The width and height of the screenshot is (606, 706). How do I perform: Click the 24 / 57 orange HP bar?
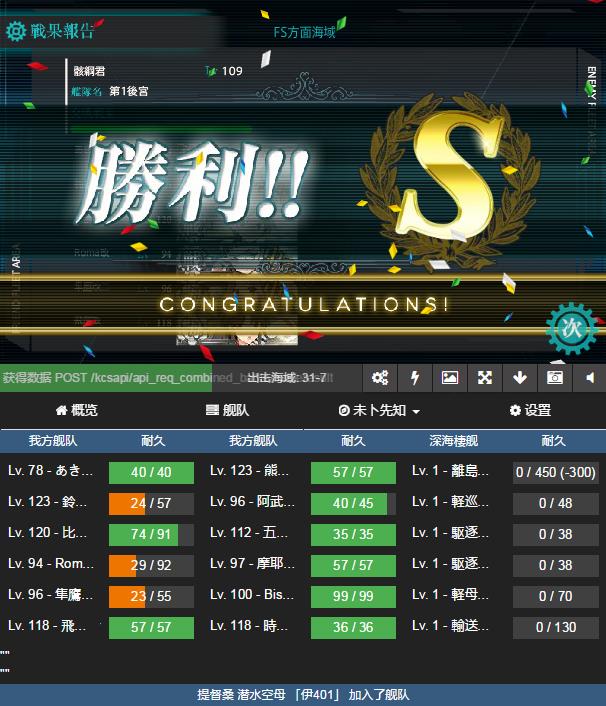[x=151, y=503]
